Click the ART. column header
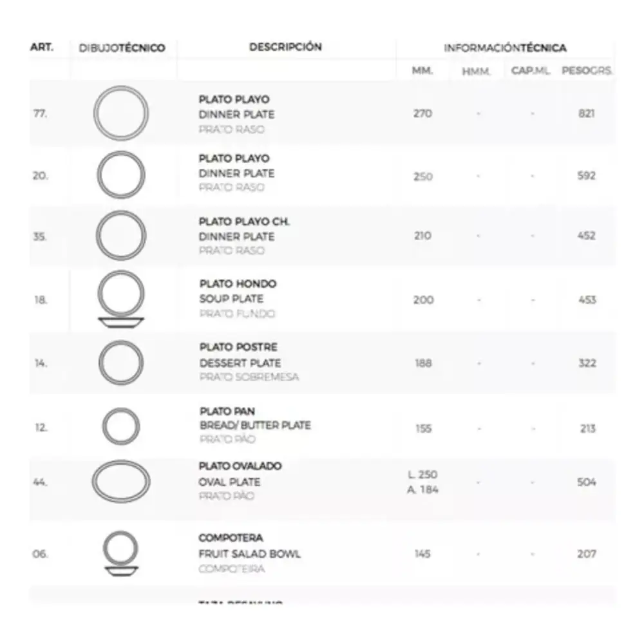This screenshot has height=644, width=644. (x=42, y=48)
